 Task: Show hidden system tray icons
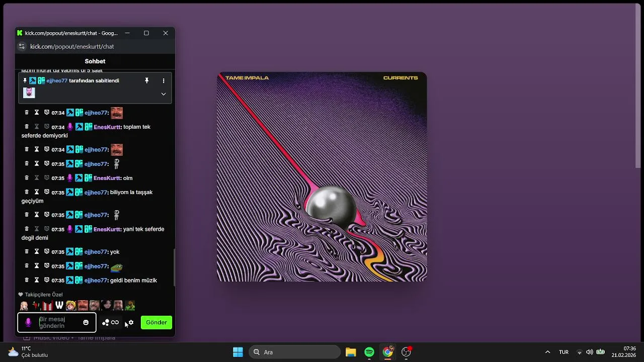547,352
